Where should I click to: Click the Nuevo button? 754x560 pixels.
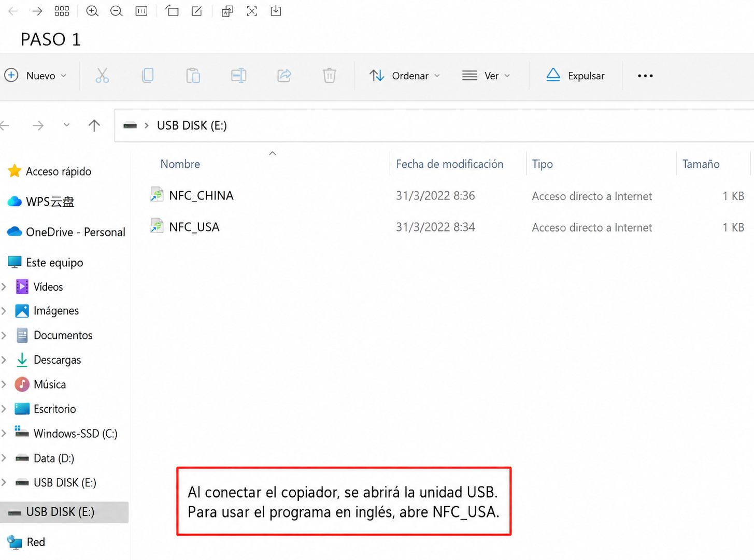(35, 76)
